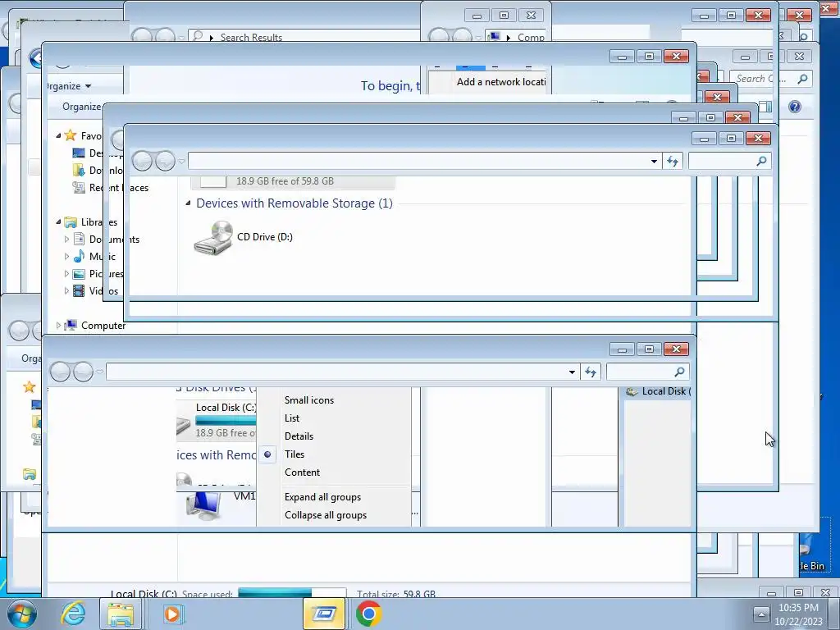Open recent pages dropdown in CD Drive window
This screenshot has height=630, width=840.
(x=181, y=162)
